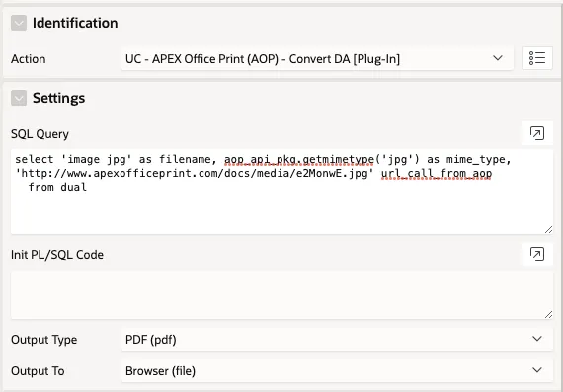Collapse the Identification section chevron
563x392 pixels.
(19, 23)
